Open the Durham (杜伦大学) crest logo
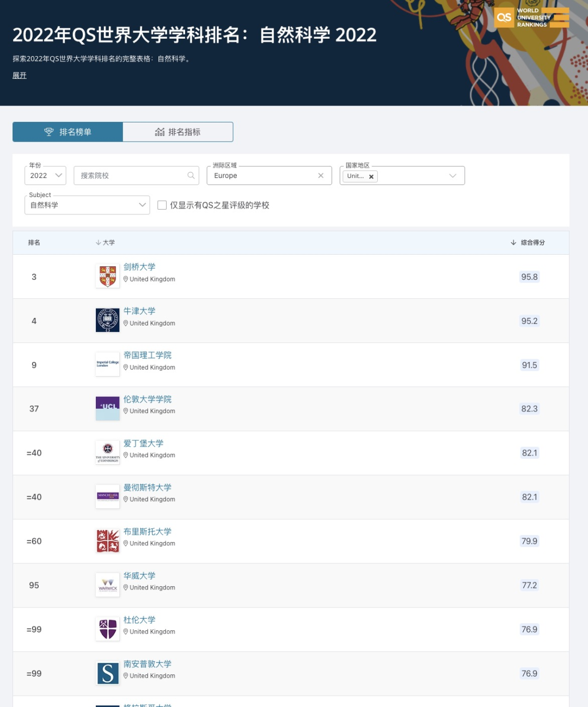This screenshot has width=588, height=707. pyautogui.click(x=108, y=629)
